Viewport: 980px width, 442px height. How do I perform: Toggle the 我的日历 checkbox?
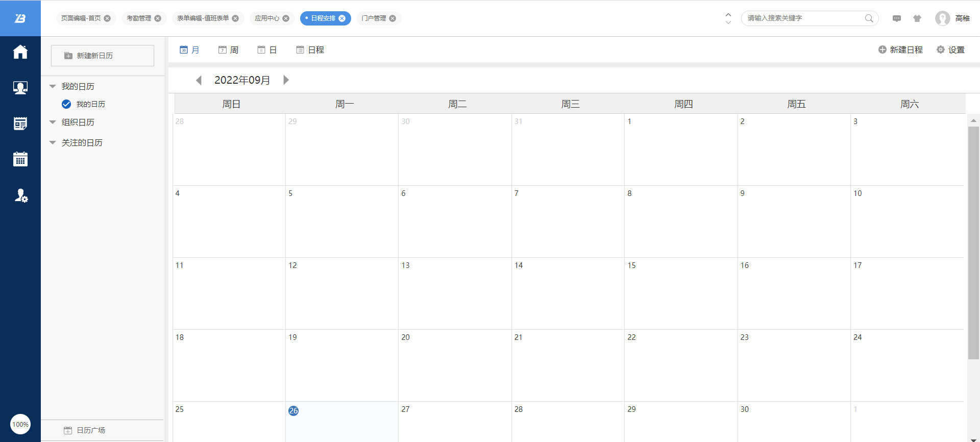coord(66,104)
